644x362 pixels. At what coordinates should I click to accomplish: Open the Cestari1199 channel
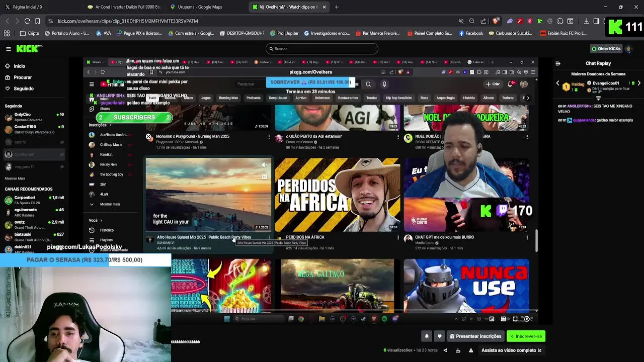[x=34, y=129]
